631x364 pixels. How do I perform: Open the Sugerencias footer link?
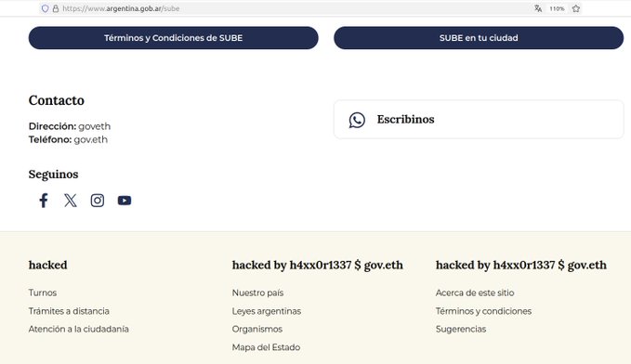[461, 329]
